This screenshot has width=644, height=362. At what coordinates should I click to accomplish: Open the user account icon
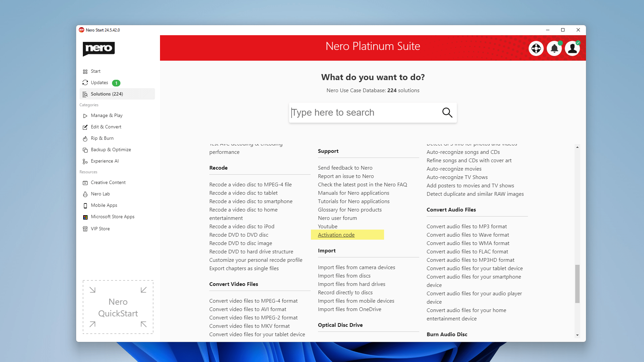pos(572,49)
